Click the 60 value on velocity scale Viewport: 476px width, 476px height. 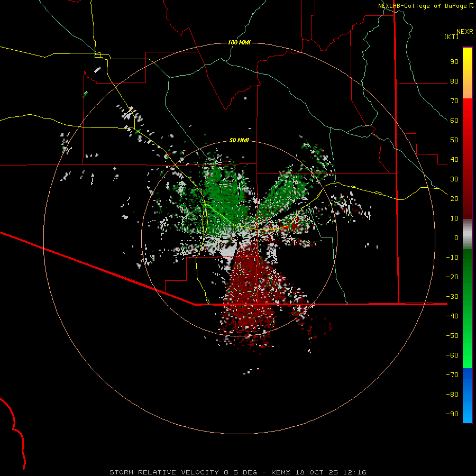pos(454,121)
